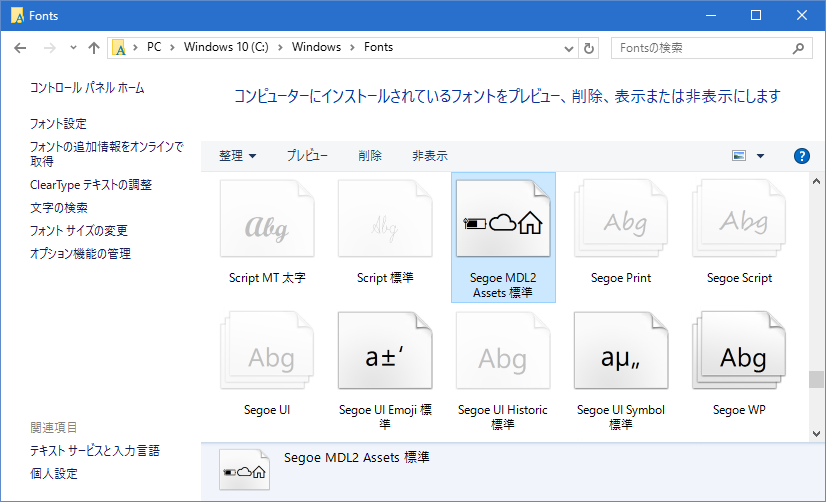Refresh the Fonts folder
Viewport: 826px width, 502px height.
[x=588, y=48]
